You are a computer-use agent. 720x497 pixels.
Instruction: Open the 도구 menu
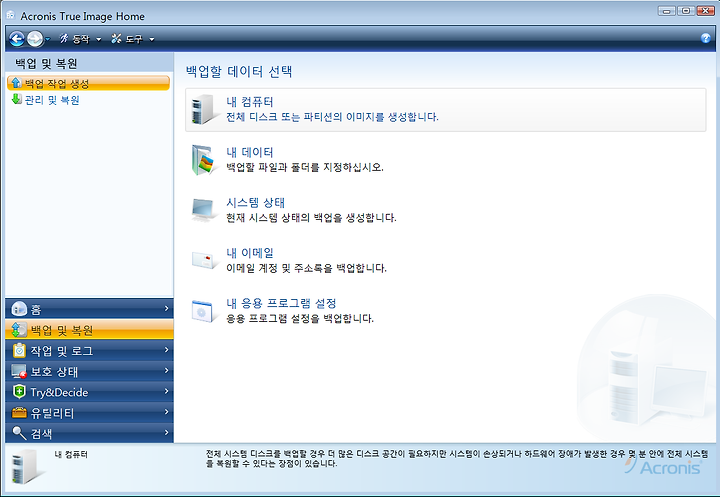click(x=134, y=39)
